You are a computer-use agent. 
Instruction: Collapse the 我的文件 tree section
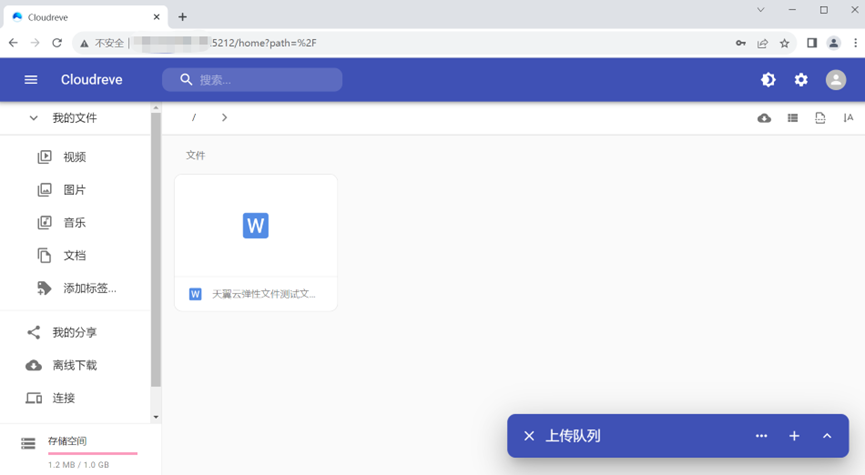click(x=33, y=118)
